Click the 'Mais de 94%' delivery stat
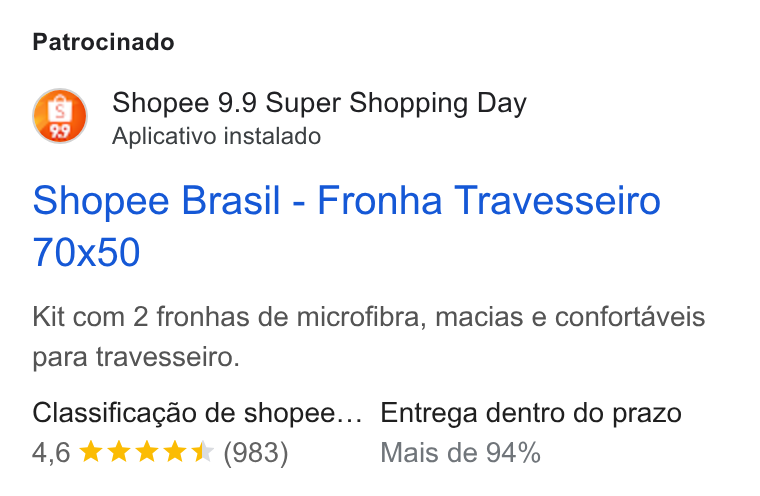 click(460, 453)
